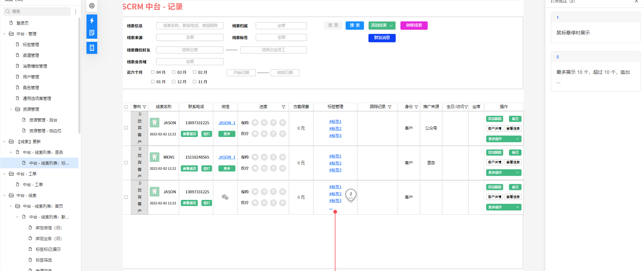Click the second 保险 progress circle in the third row
Screen dimensions: 644x271
pyautogui.click(x=264, y=192)
